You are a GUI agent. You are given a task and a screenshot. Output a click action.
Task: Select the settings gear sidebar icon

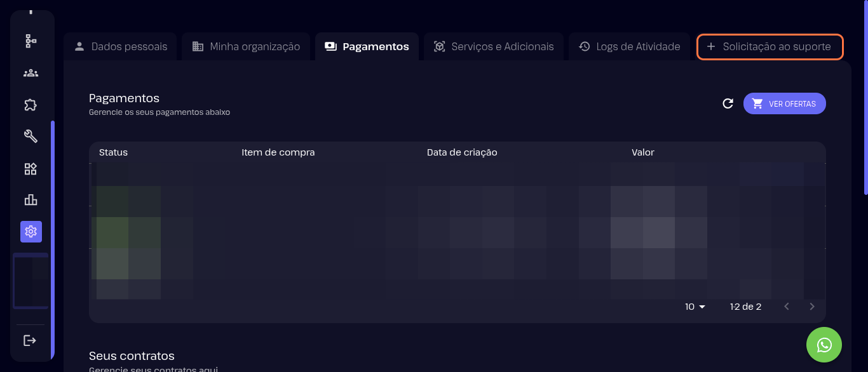(x=31, y=232)
